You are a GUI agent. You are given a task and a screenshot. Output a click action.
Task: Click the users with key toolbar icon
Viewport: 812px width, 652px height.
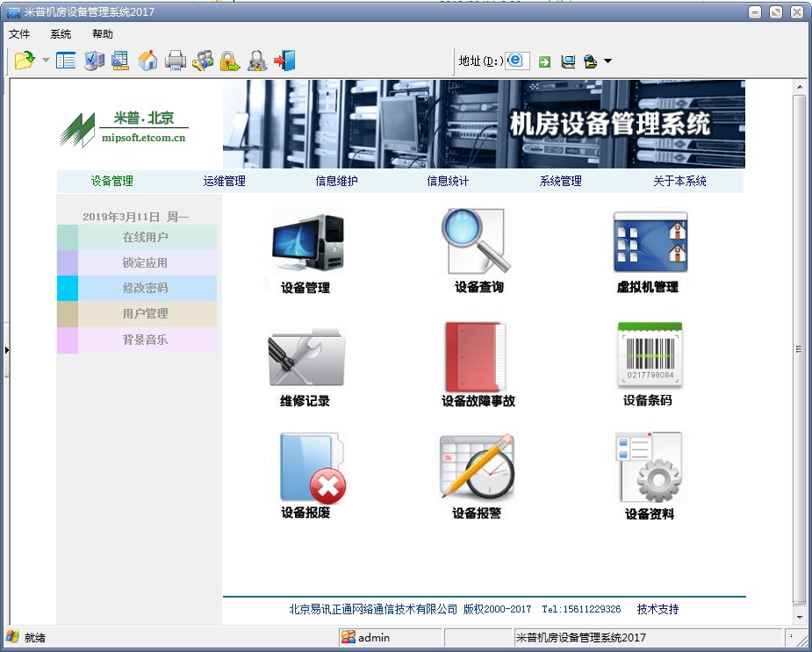[203, 61]
